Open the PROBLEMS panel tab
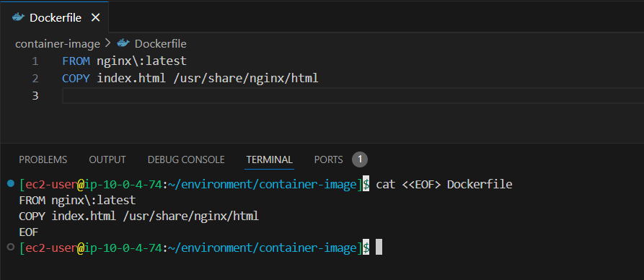644x280 pixels. tap(43, 159)
